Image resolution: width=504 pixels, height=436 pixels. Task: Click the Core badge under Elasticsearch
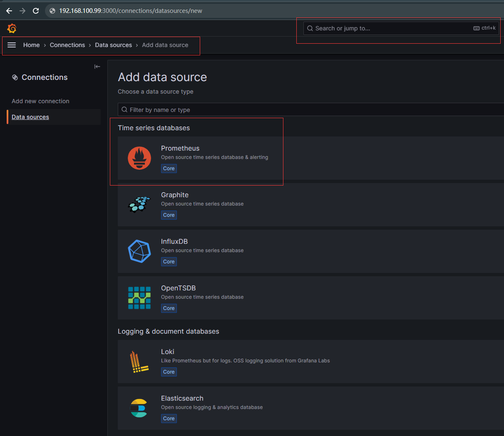(169, 419)
